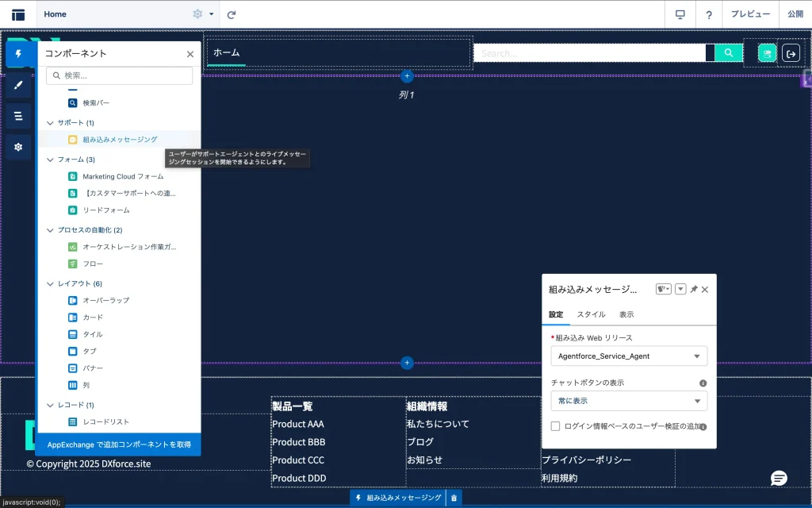This screenshot has width=812, height=508.
Task: Open the Theme brush sidebar icon
Action: point(18,85)
